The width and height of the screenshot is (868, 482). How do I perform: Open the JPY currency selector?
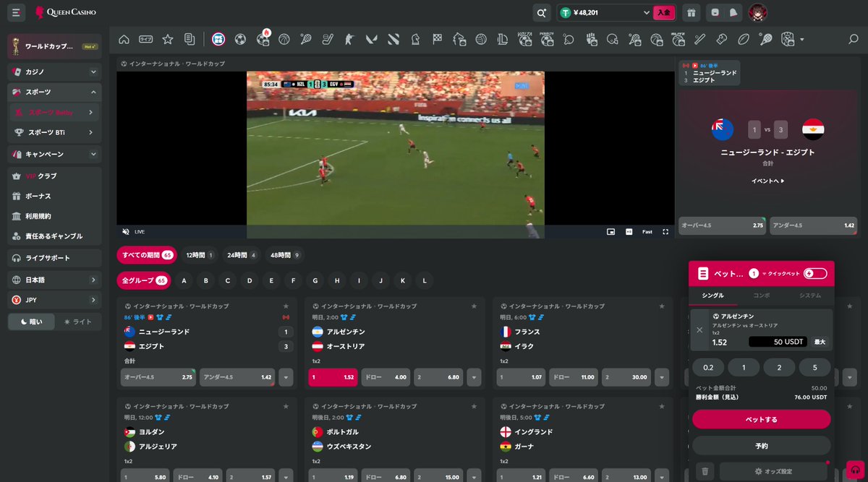pyautogui.click(x=54, y=300)
